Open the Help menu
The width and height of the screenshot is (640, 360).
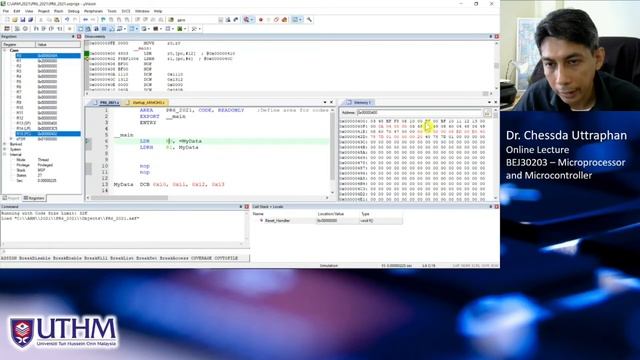click(158, 11)
